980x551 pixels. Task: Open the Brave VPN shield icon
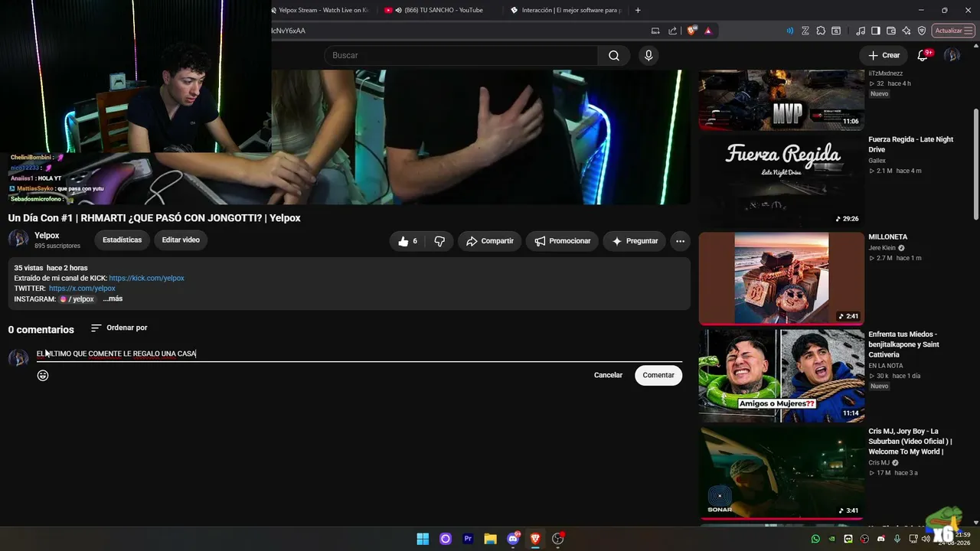pos(922,31)
